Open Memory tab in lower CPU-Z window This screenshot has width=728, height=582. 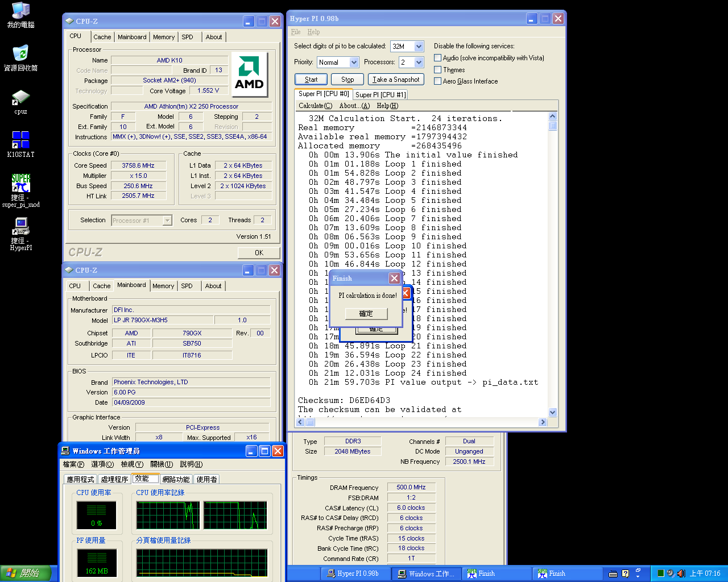pos(163,286)
